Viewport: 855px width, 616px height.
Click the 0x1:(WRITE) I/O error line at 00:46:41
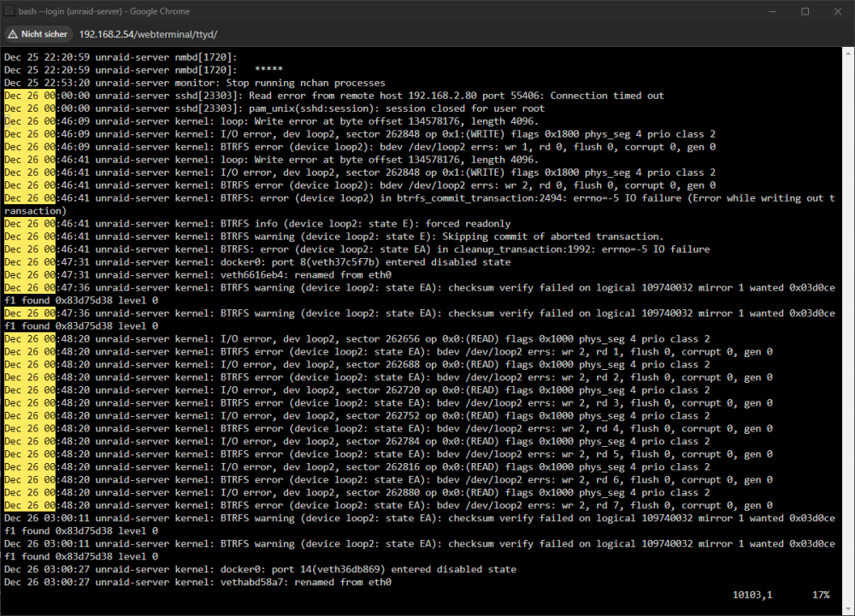pos(360,172)
